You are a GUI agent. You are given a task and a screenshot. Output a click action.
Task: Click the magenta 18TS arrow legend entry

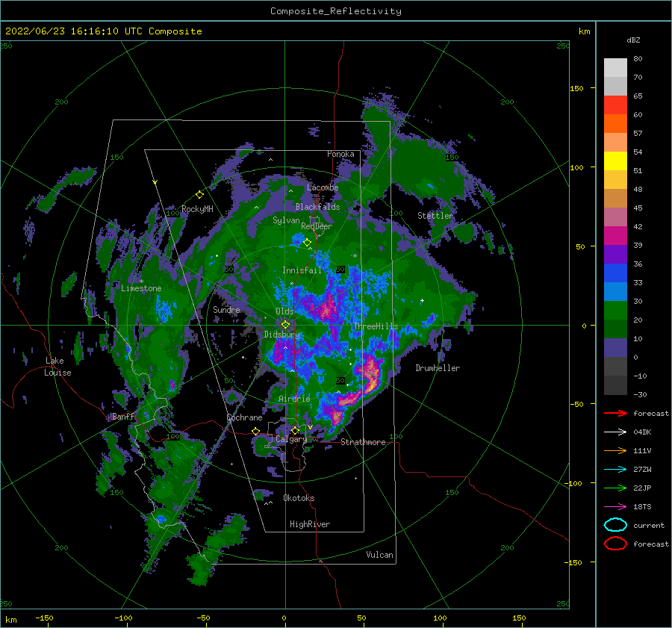615,507
